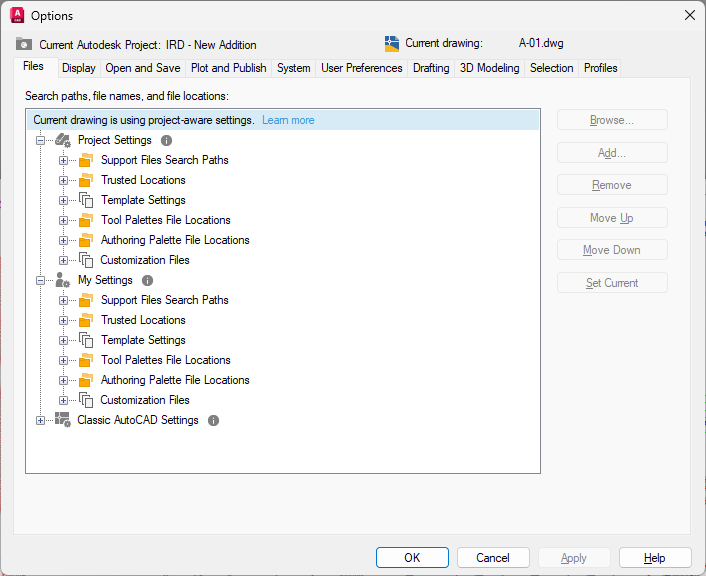The height and width of the screenshot is (576, 706).
Task: Click the Help button
Action: coord(655,558)
